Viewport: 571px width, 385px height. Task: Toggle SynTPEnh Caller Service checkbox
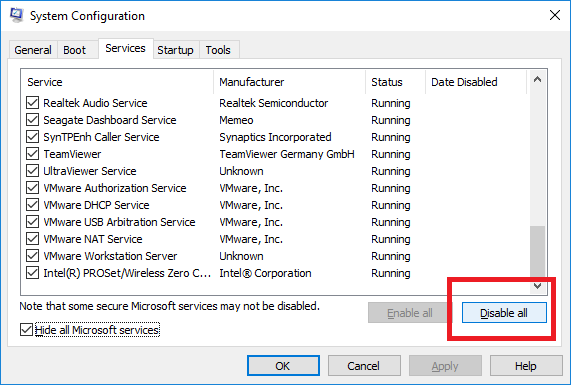coord(32,137)
